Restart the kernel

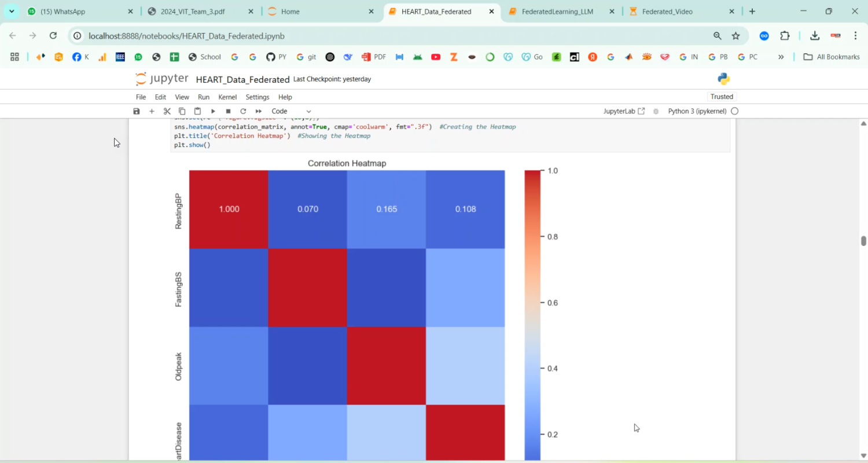pos(243,111)
